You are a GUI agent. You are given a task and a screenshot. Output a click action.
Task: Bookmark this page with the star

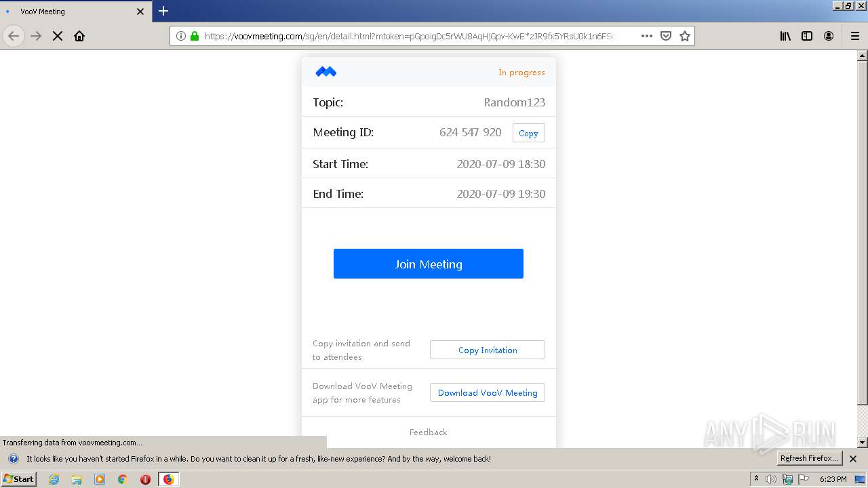(x=685, y=36)
